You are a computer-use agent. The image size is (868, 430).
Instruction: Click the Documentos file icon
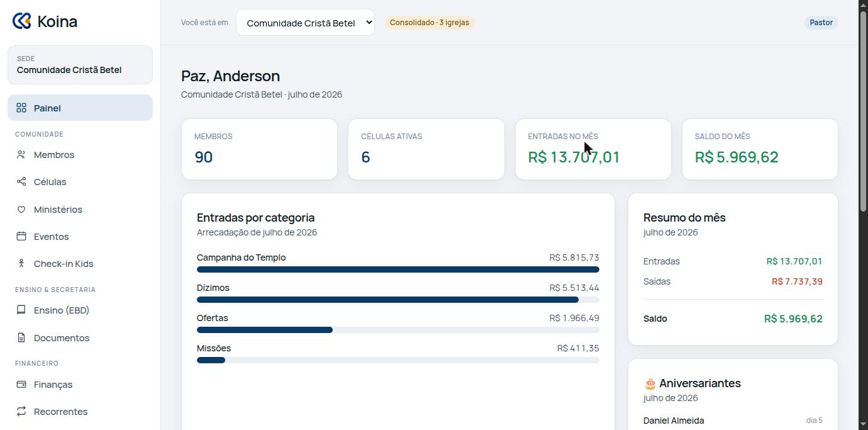21,337
